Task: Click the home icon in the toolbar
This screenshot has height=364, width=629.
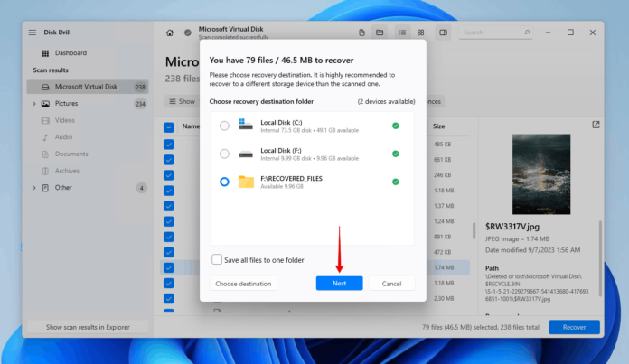Action: tap(169, 33)
